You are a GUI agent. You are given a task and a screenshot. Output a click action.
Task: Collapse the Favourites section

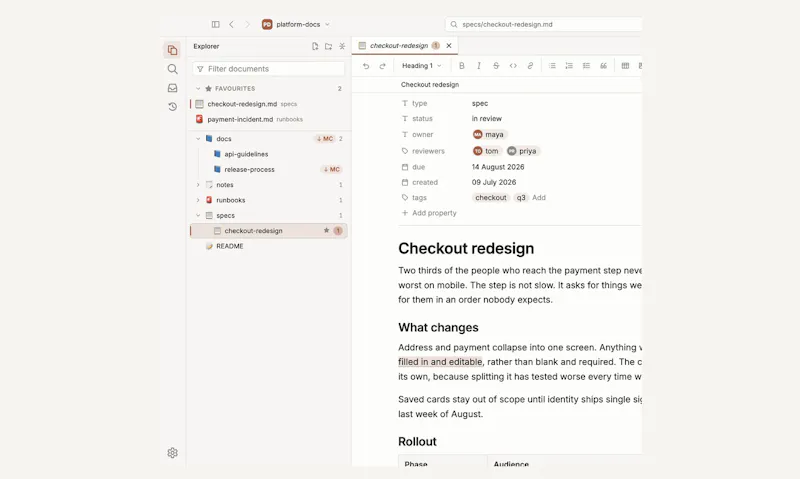[x=198, y=88]
